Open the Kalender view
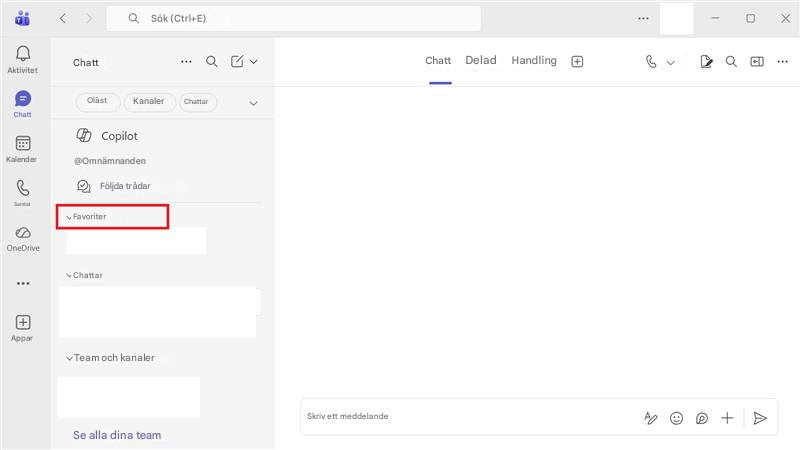Image resolution: width=800 pixels, height=450 pixels. click(x=22, y=148)
